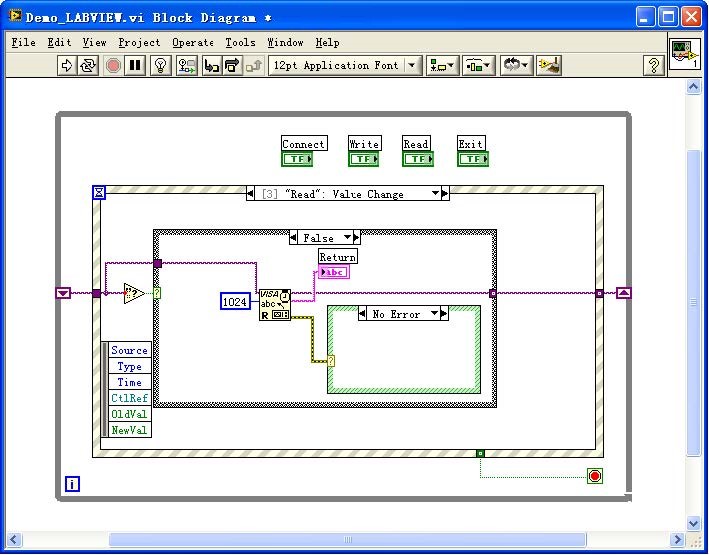Click the Return label

click(x=338, y=257)
